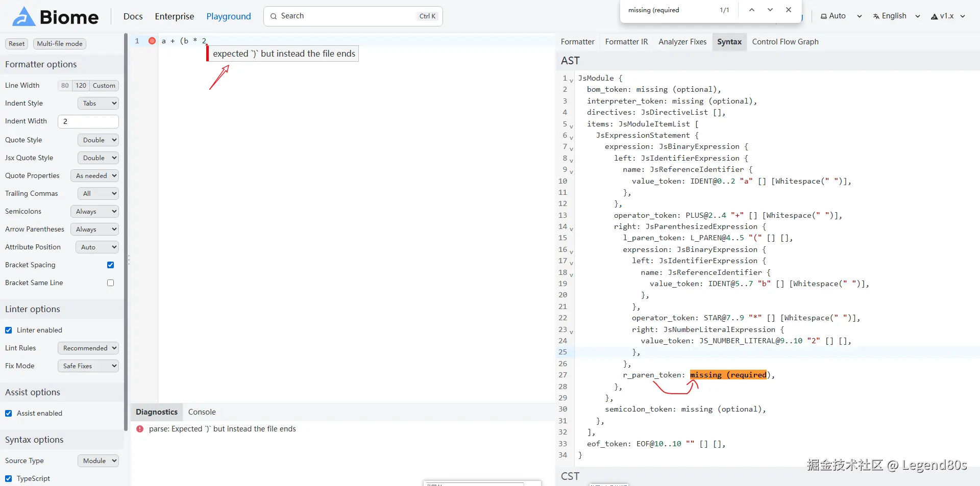Click the language translate icon

click(x=876, y=16)
